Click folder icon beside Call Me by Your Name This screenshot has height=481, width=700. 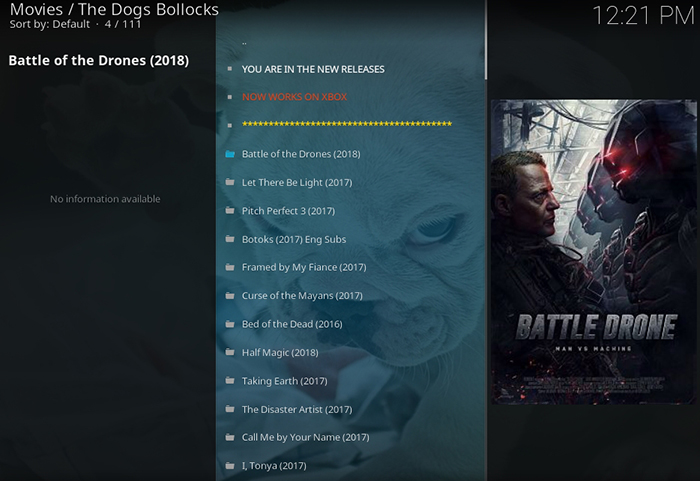coord(230,437)
